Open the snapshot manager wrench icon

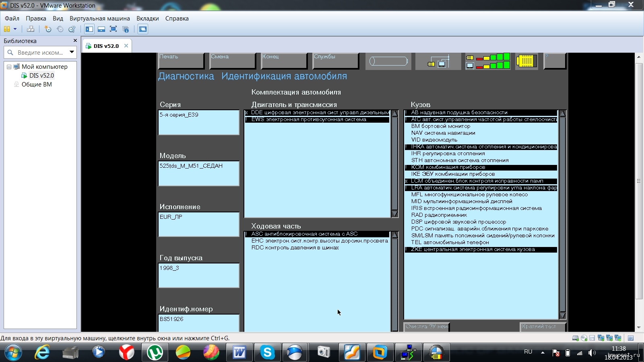(x=72, y=29)
